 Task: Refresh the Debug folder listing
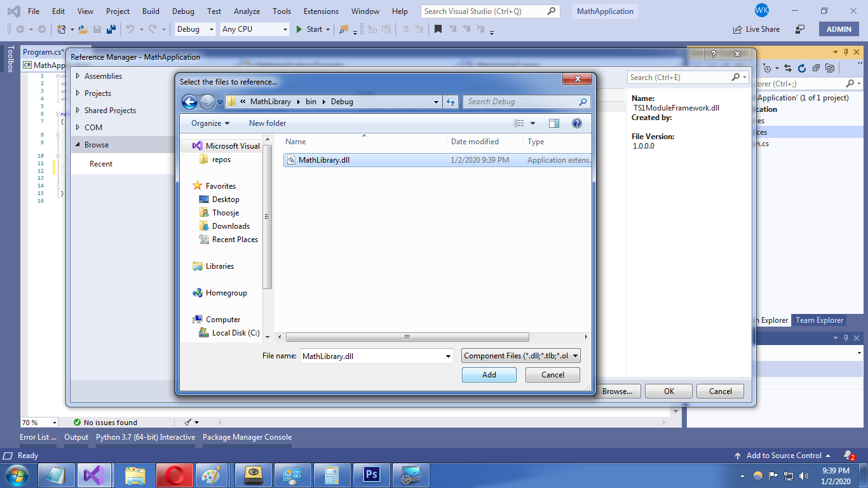(451, 102)
